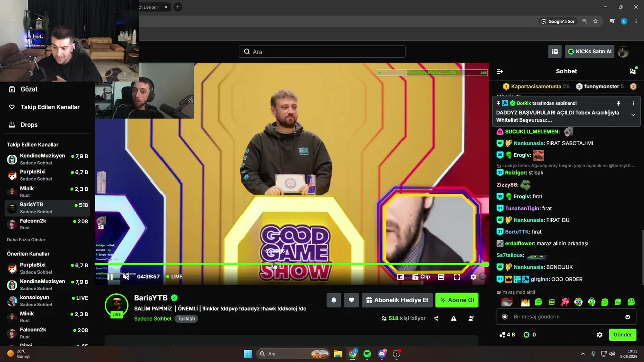Click KICKs Satın Al button
This screenshot has width=644, height=362.
pyautogui.click(x=590, y=51)
